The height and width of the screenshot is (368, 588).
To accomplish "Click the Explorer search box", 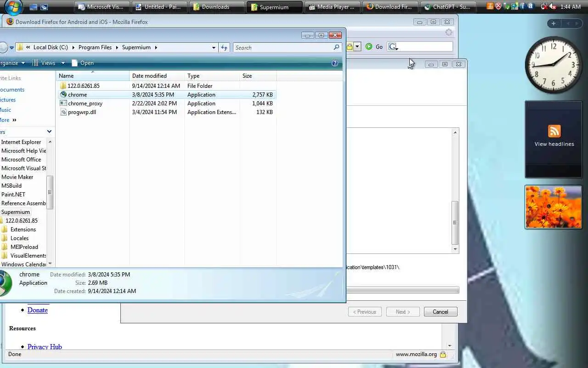I will click(x=287, y=47).
